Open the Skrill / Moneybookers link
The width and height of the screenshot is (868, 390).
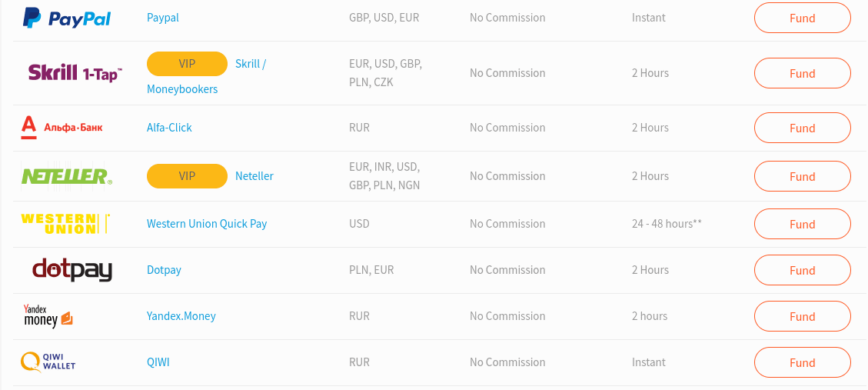207,76
